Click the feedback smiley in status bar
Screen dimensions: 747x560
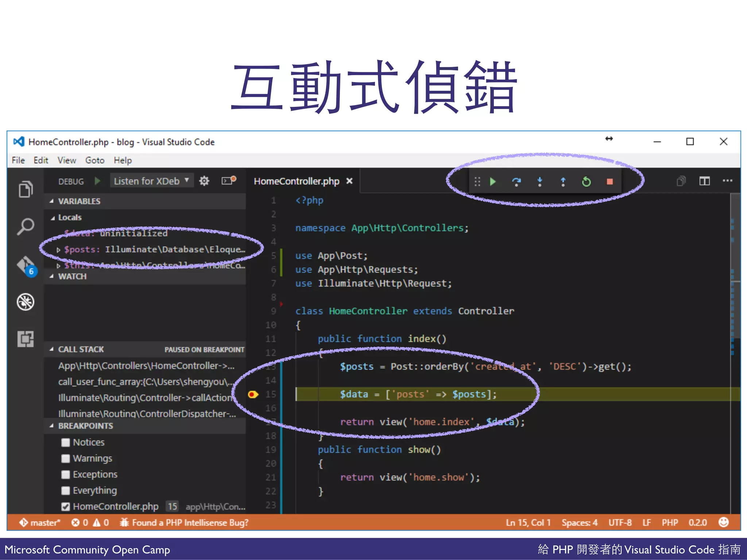[x=724, y=522]
